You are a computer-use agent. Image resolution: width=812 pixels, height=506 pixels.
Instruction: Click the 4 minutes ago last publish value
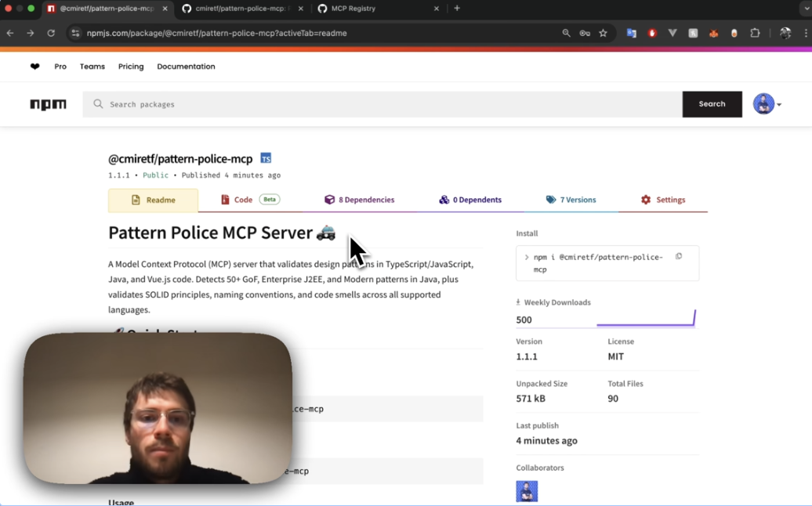[x=546, y=441]
